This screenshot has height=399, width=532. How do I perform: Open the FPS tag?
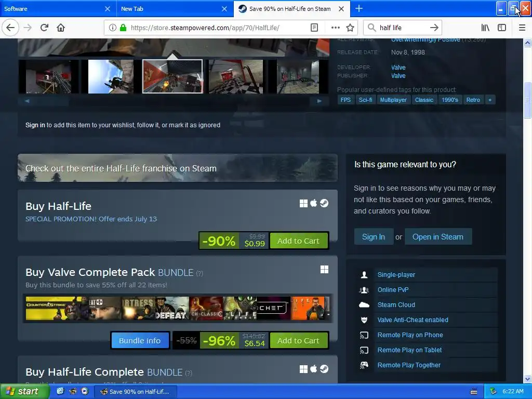pyautogui.click(x=345, y=100)
